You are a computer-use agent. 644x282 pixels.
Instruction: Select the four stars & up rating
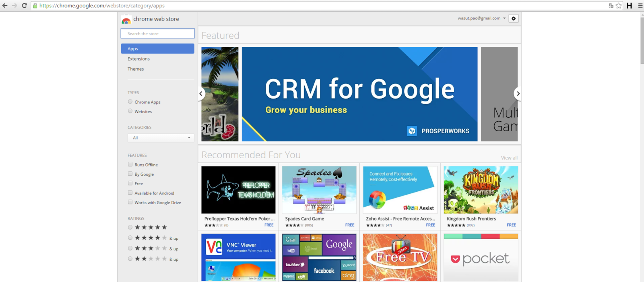click(x=130, y=238)
